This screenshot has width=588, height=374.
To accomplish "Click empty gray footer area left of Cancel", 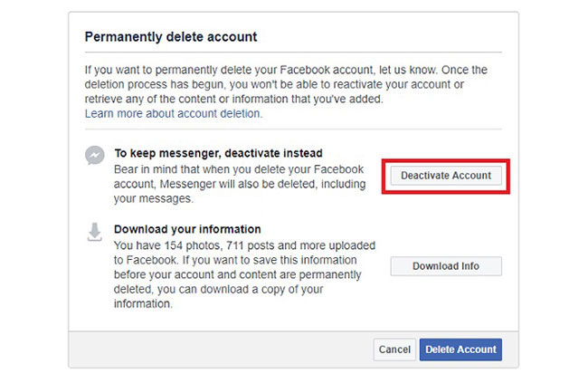I will click(x=217, y=350).
